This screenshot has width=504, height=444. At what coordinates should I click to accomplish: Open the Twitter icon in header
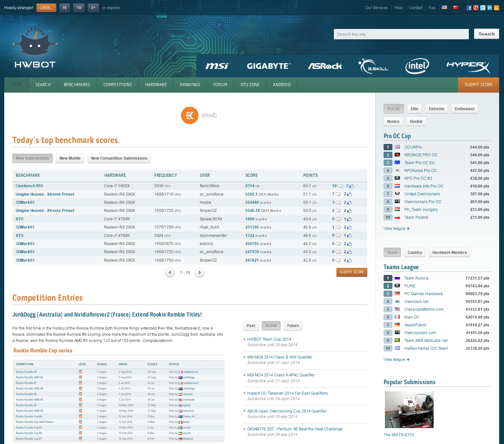[x=483, y=8]
